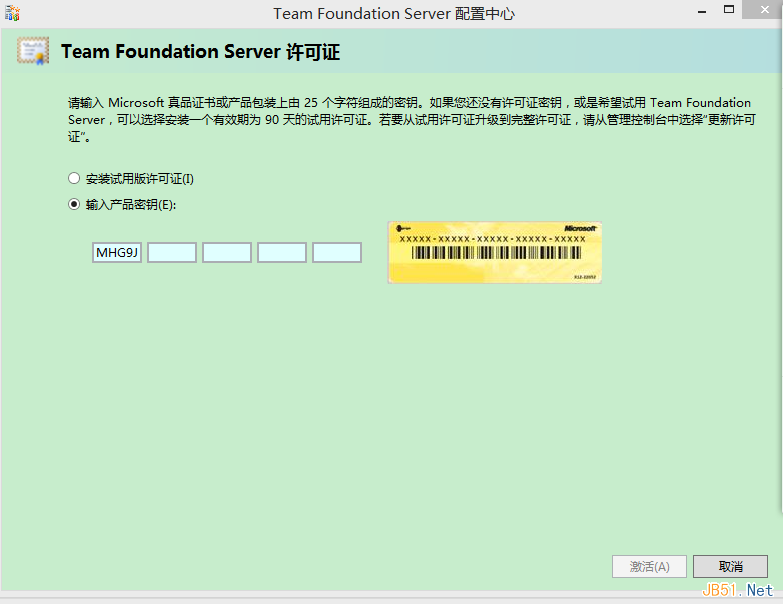Click the label 输入产品密钥(E):

(x=131, y=205)
